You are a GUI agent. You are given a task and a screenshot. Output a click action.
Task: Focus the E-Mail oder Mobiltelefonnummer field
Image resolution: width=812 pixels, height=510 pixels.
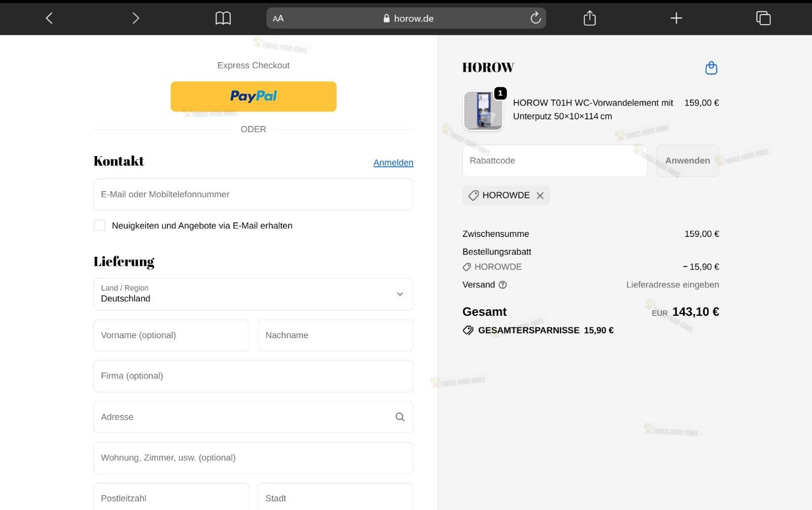[x=253, y=194]
